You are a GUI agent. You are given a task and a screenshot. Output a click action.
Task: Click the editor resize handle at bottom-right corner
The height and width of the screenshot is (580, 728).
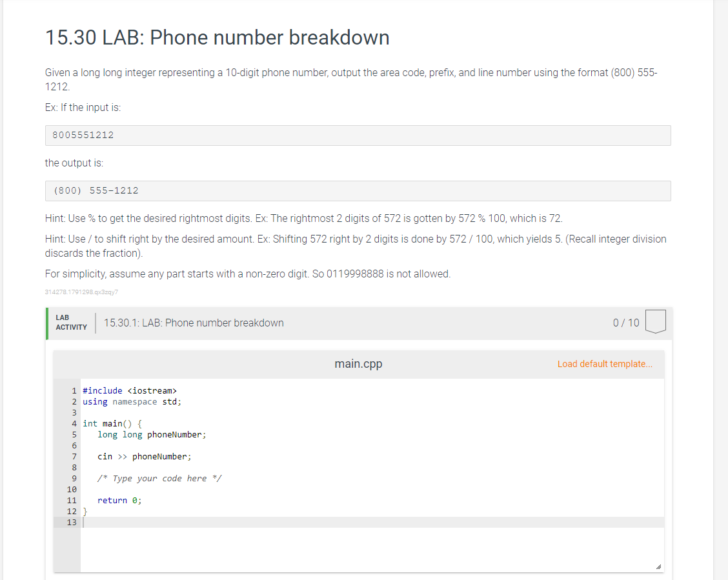point(658,566)
